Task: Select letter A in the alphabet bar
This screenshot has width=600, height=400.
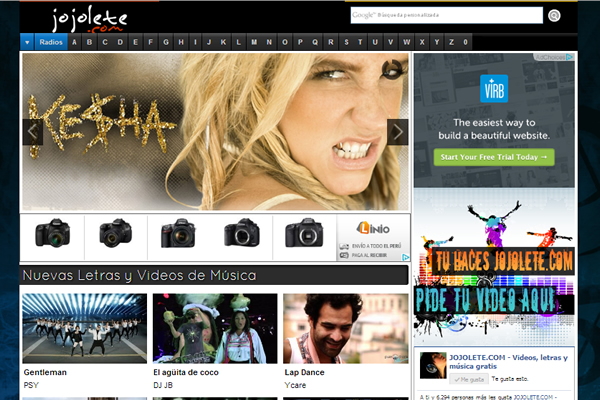Action: [x=89, y=42]
